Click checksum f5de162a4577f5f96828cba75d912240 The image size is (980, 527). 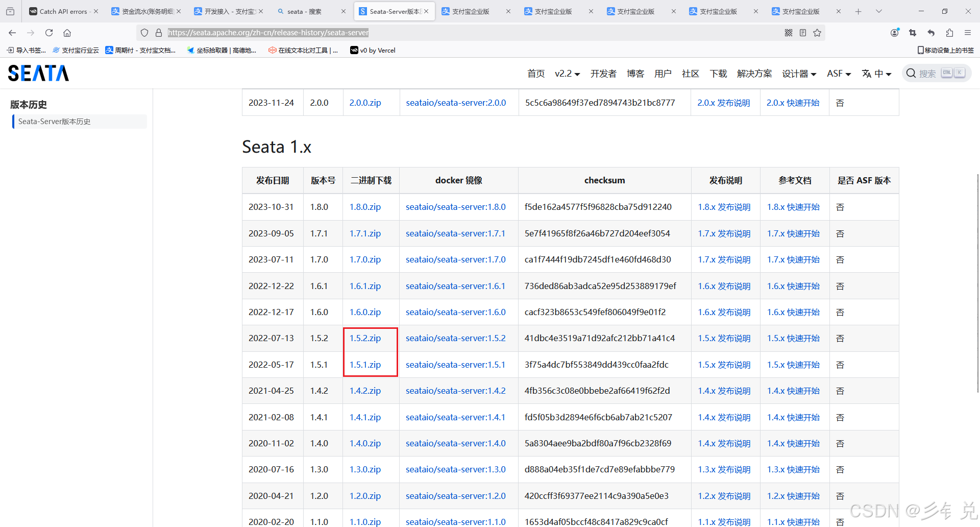598,207
